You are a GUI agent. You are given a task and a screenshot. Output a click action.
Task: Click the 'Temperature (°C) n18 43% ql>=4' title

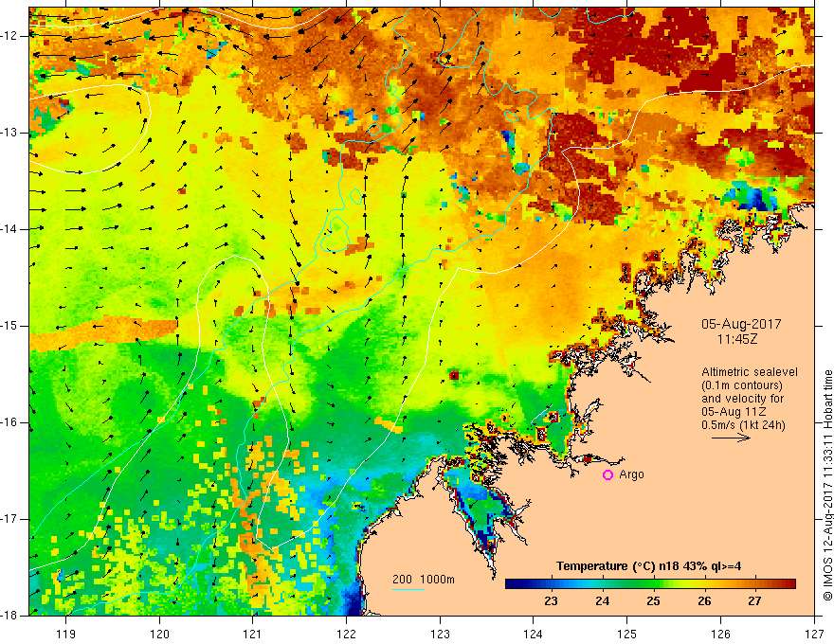tap(648, 566)
